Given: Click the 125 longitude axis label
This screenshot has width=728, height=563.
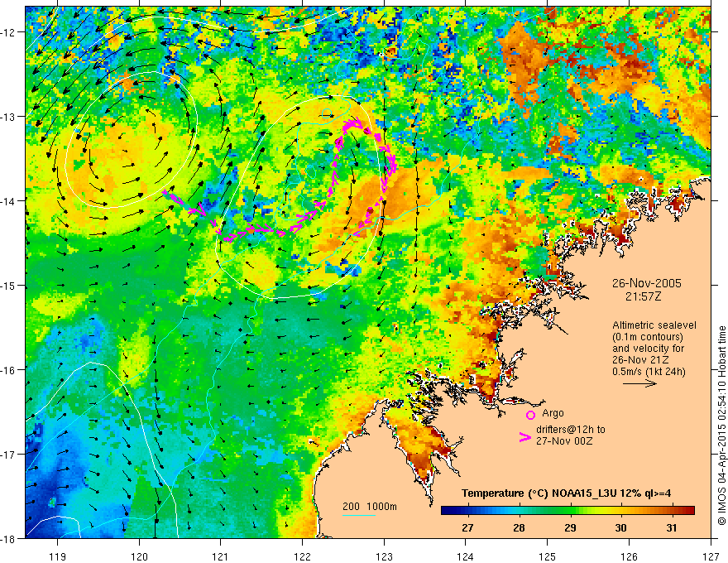Looking at the screenshot, I should [x=548, y=556].
